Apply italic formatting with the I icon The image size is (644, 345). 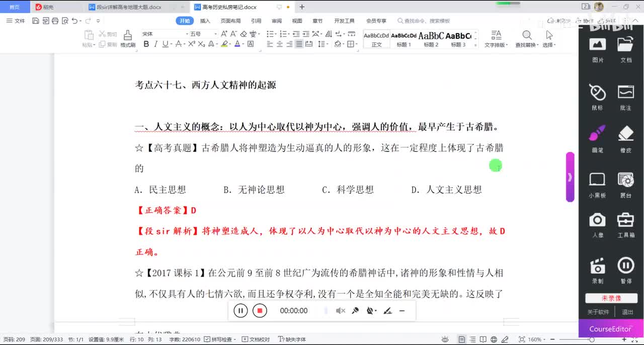[155, 44]
